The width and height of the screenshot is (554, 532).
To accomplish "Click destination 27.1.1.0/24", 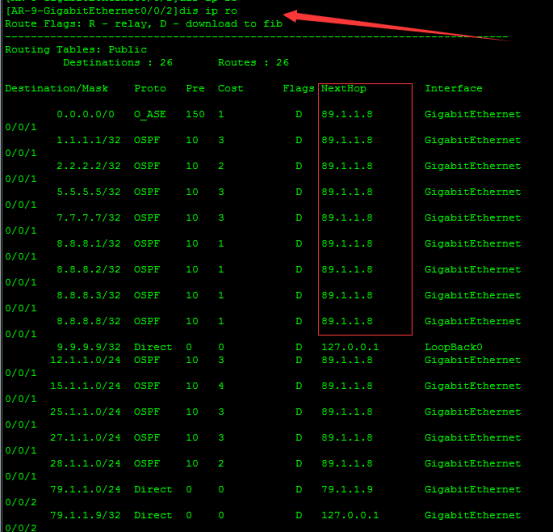I will click(x=86, y=438).
